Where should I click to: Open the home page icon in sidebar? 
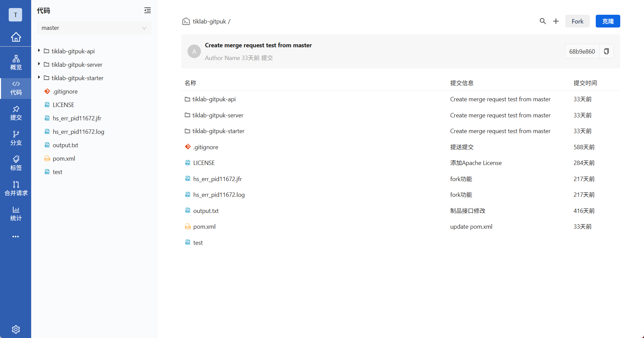(16, 37)
